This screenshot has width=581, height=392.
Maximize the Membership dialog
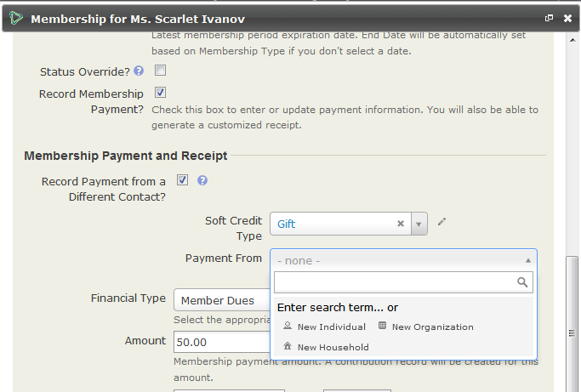[x=550, y=18]
